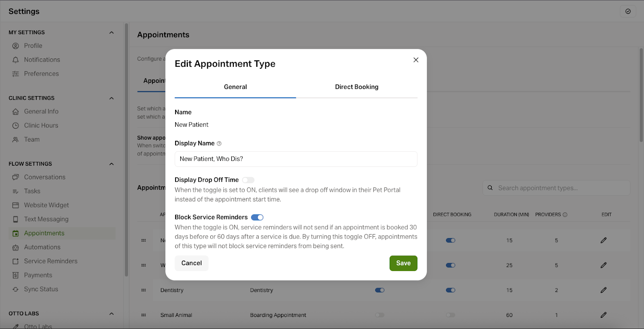
Task: Enable the Display Drop Off Time toggle
Action: (x=248, y=180)
